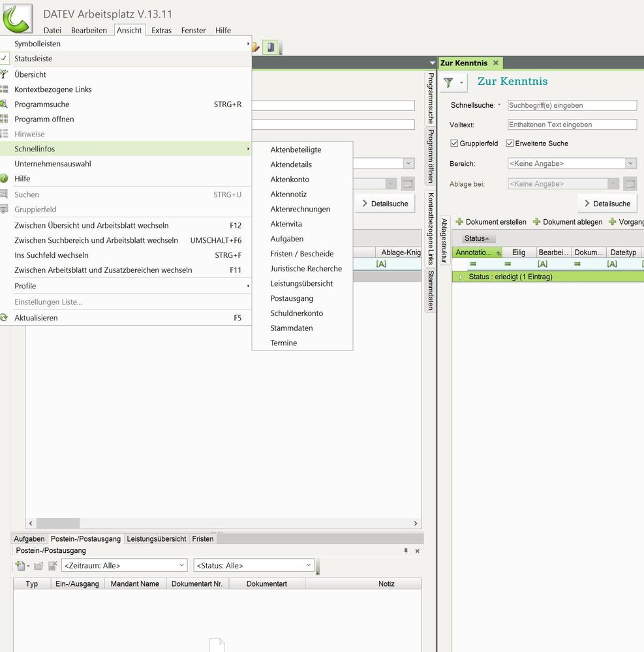Choose Unternehmensauswahl in the Ansicht menu

click(x=53, y=164)
